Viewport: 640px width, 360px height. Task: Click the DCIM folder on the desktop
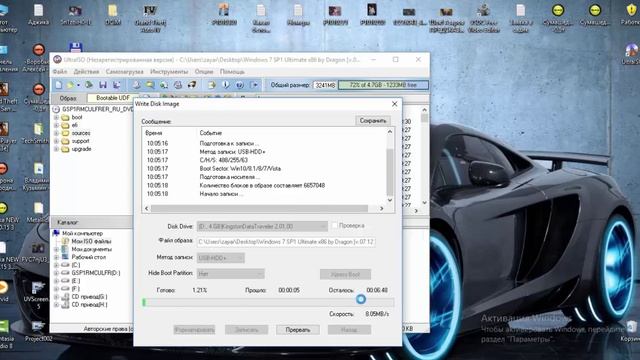point(113,14)
